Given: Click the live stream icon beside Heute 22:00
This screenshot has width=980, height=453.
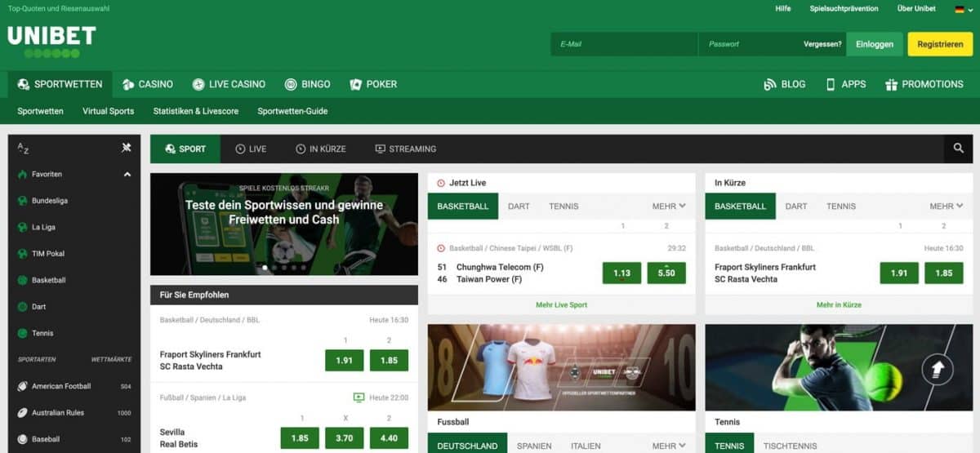Looking at the screenshot, I should coord(359,397).
